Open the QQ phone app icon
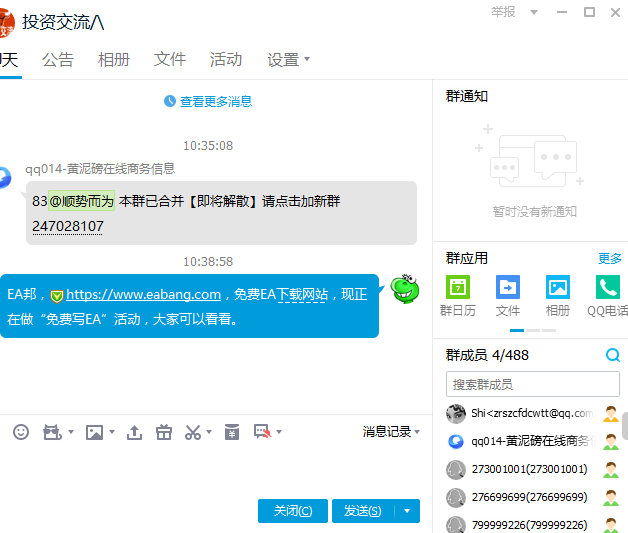This screenshot has width=628, height=533. pos(608,287)
